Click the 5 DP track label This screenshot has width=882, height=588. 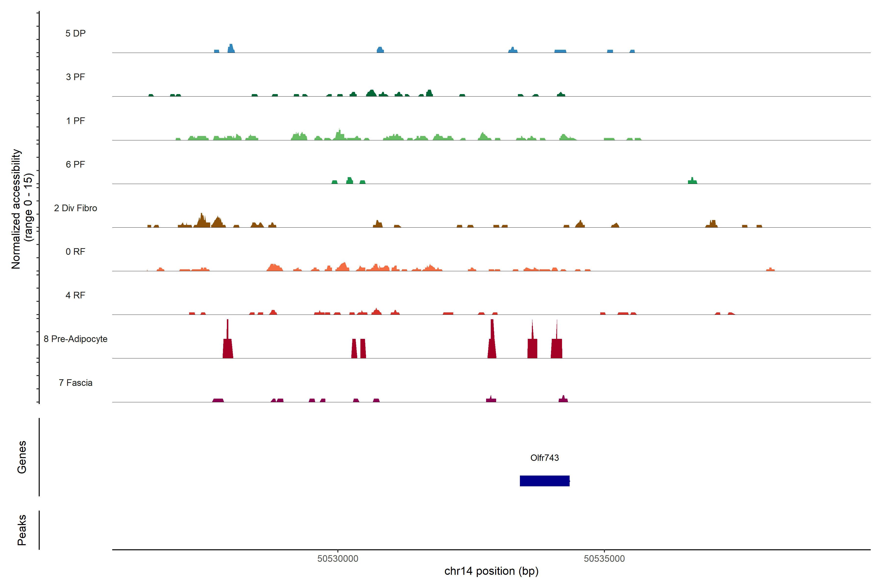pyautogui.click(x=75, y=33)
